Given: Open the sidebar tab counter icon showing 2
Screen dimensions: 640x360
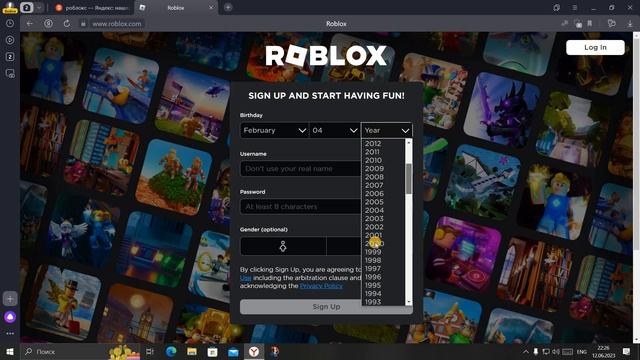Looking at the screenshot, I should tap(10, 57).
